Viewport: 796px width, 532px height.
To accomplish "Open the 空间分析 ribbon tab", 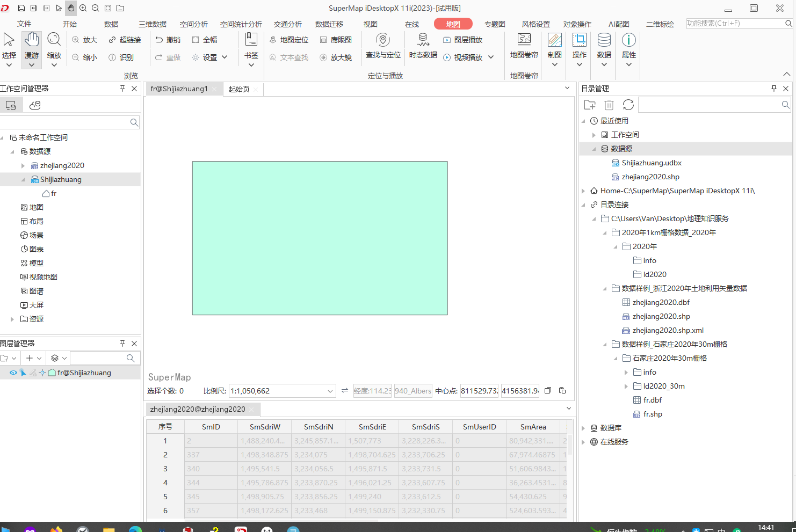I will (x=193, y=24).
